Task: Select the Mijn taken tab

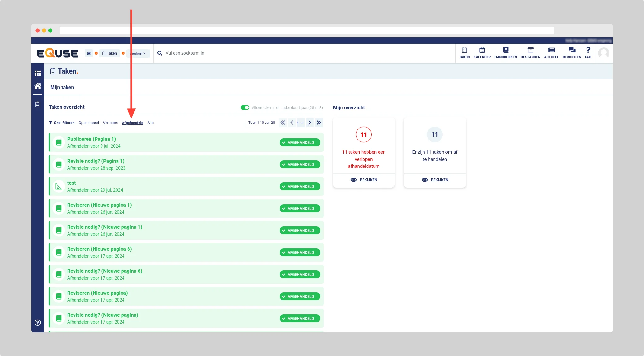Action: [62, 87]
